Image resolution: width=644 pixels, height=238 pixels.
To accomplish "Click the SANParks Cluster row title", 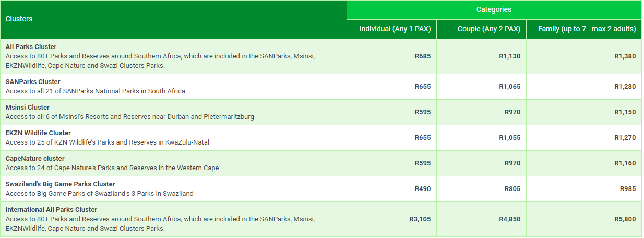I will pos(33,82).
